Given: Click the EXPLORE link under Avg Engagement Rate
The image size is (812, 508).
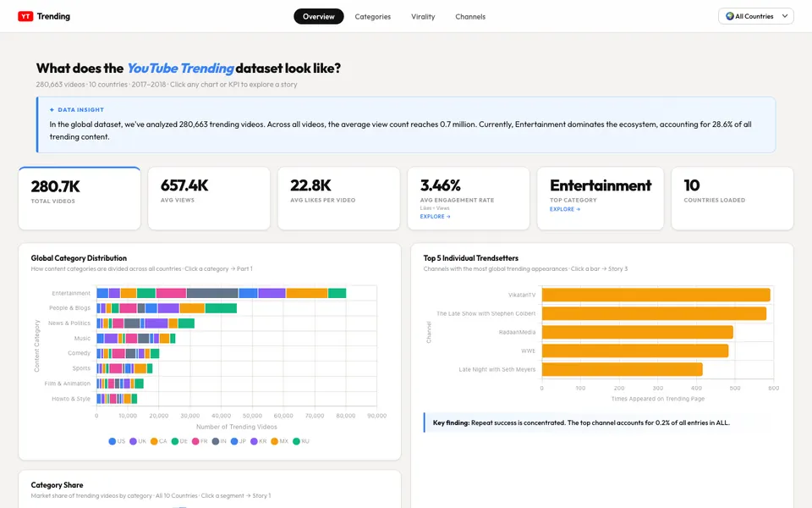Looking at the screenshot, I should tap(435, 216).
